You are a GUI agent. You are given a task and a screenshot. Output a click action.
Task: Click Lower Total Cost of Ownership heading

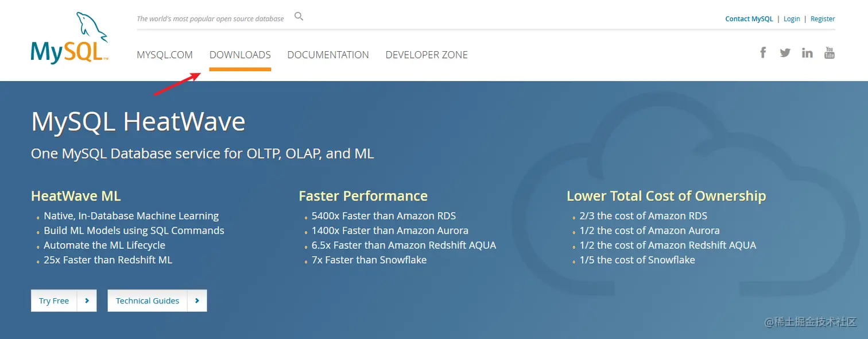666,196
